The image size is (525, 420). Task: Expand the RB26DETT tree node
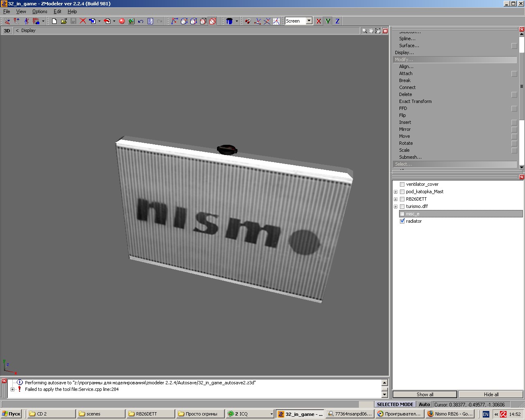[395, 199]
